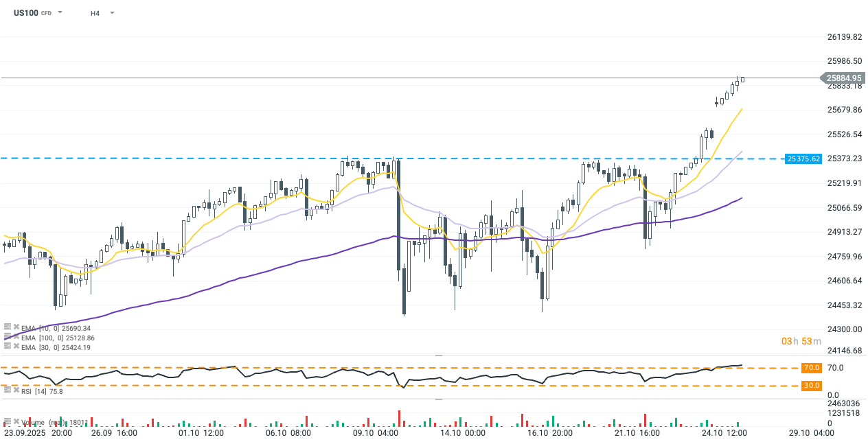Open RSI indicator settings icon
868x444 pixels.
tap(7, 390)
